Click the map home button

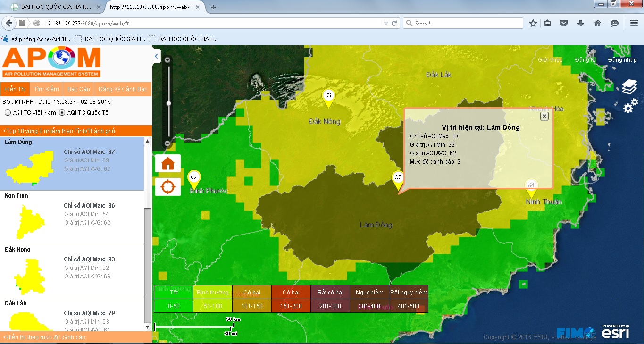click(168, 163)
